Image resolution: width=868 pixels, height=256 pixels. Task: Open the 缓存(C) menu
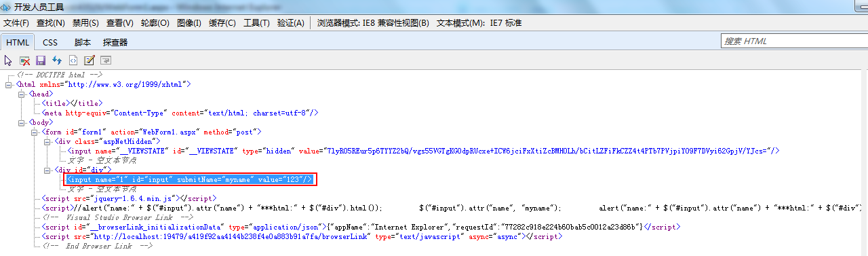[222, 23]
